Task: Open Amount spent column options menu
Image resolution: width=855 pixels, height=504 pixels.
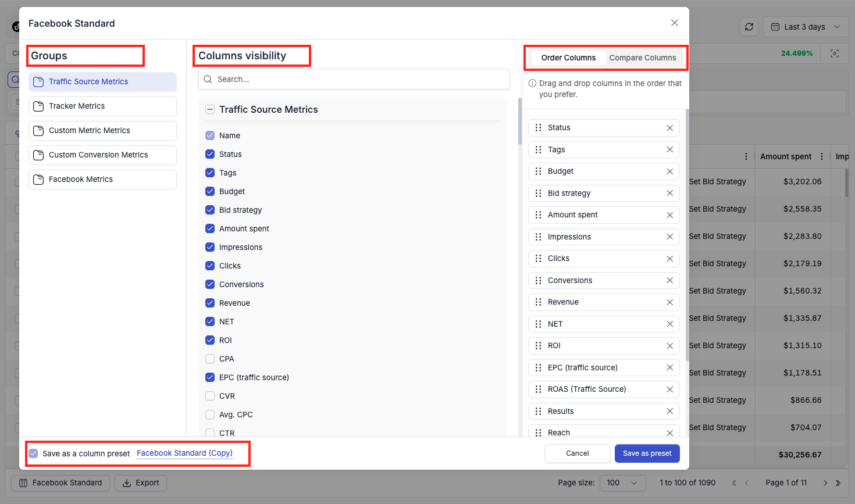Action: click(x=822, y=156)
